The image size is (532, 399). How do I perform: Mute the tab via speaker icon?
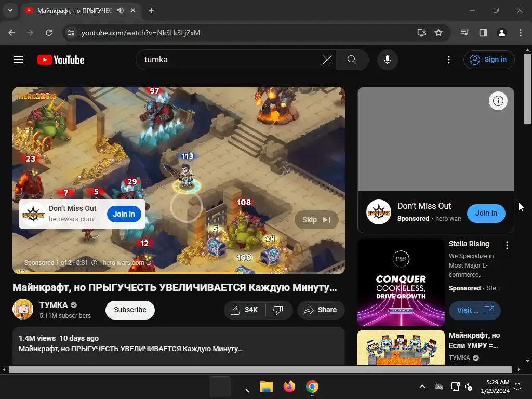point(121,10)
